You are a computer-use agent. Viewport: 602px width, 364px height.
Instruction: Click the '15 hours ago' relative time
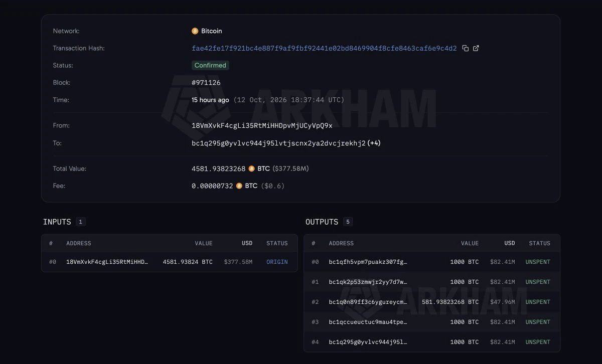click(210, 100)
